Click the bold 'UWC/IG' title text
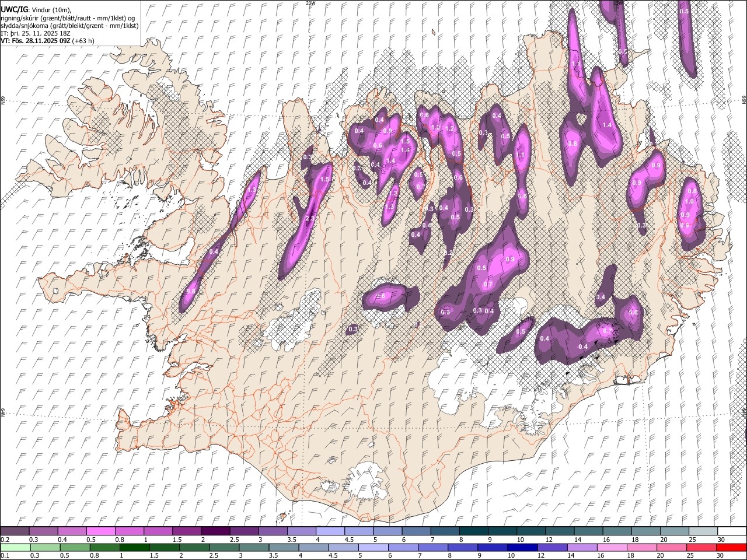747x560 pixels. [14, 10]
